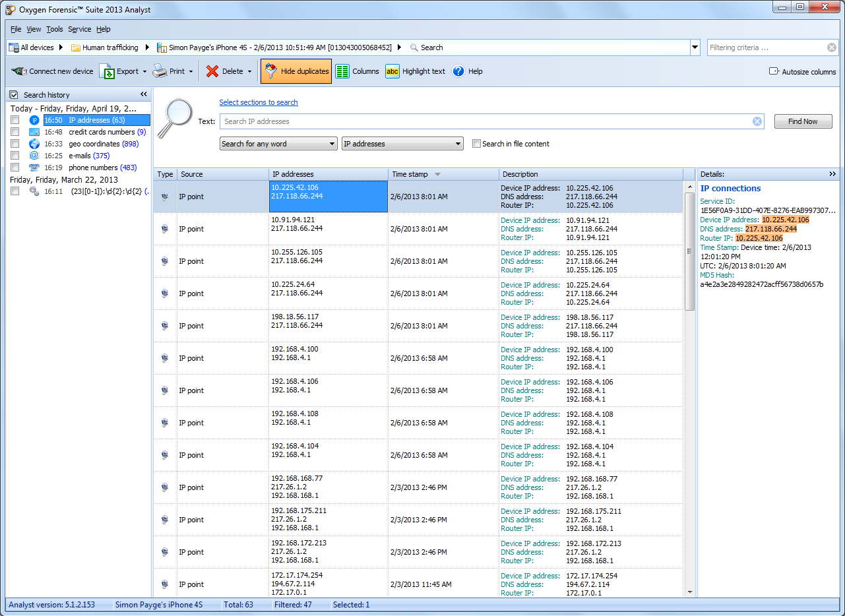Collapse the Search history panel
The height and width of the screenshot is (616, 845).
(x=144, y=95)
